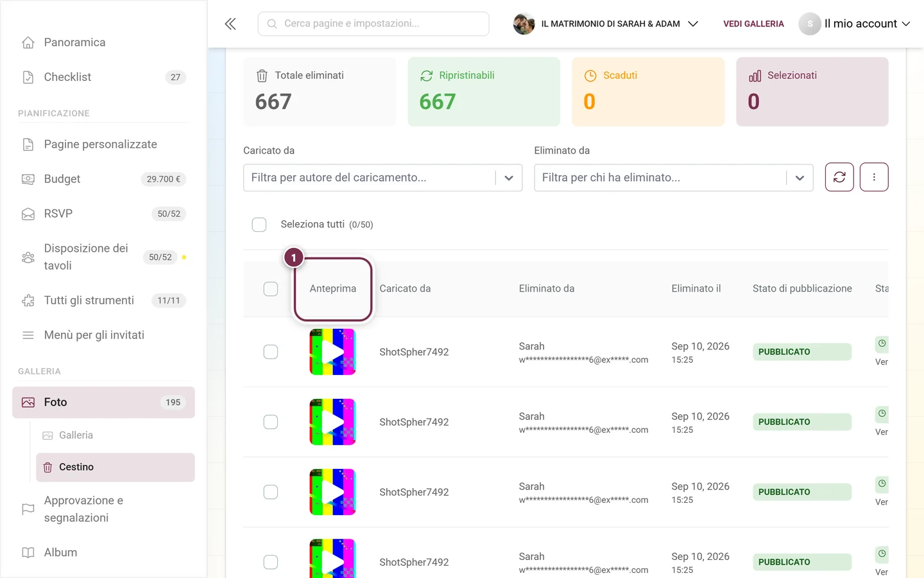Click the refresh icon button beside filters
924x578 pixels.
pos(839,177)
